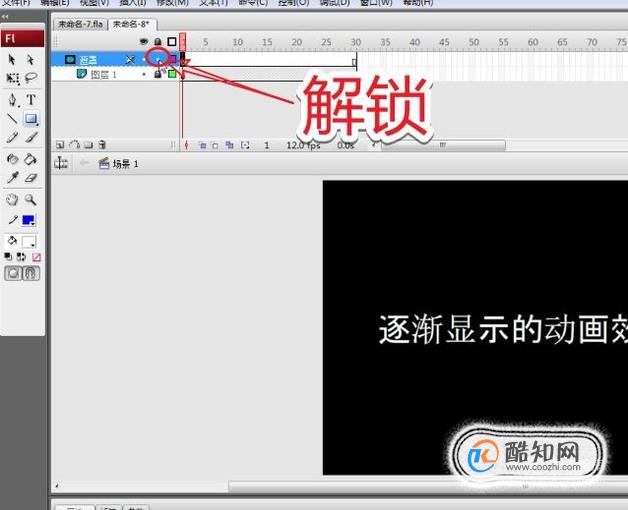The height and width of the screenshot is (510, 628).
Task: Toggle visibility dot of 遮罩 mask layer
Action: pos(144,60)
